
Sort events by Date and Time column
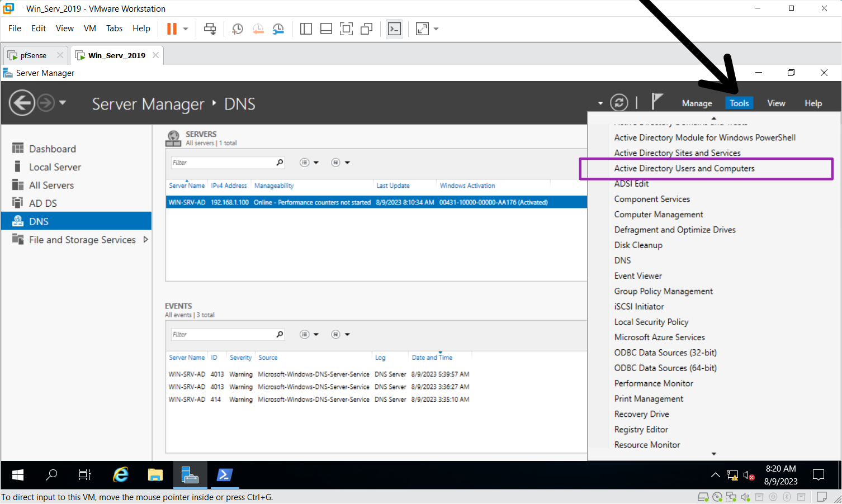432,358
